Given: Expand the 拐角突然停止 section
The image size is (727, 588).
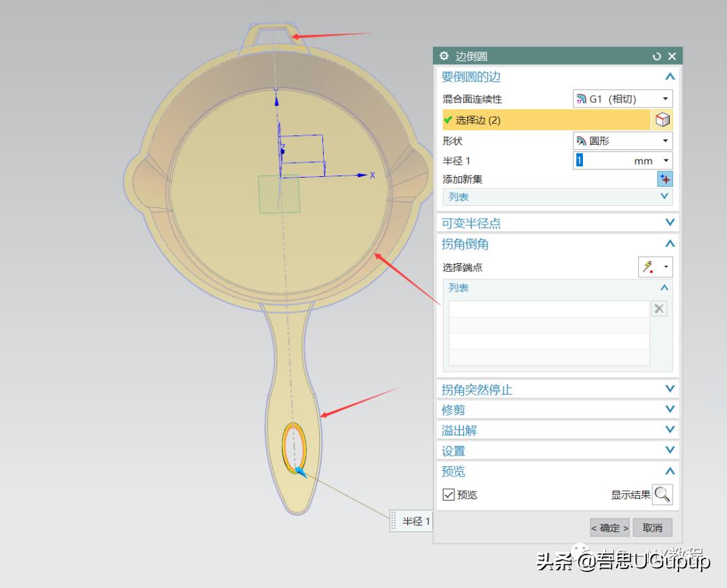Looking at the screenshot, I should pyautogui.click(x=670, y=390).
